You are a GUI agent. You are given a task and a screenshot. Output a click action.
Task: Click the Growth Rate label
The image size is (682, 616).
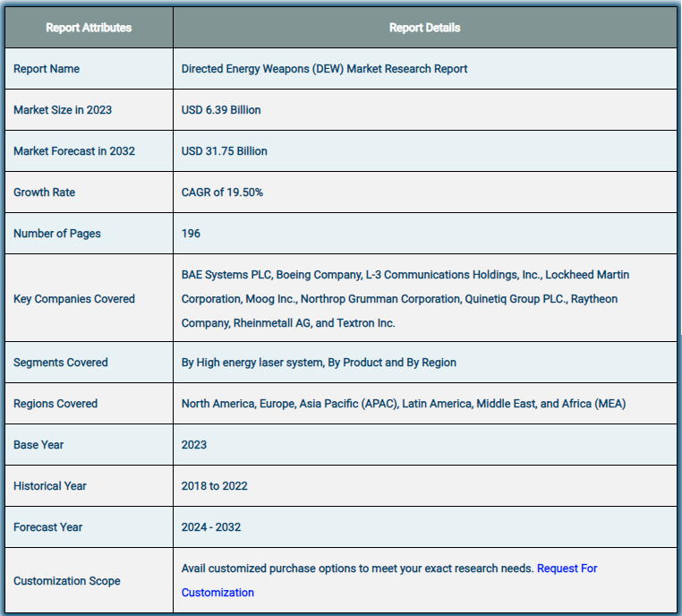[45, 192]
